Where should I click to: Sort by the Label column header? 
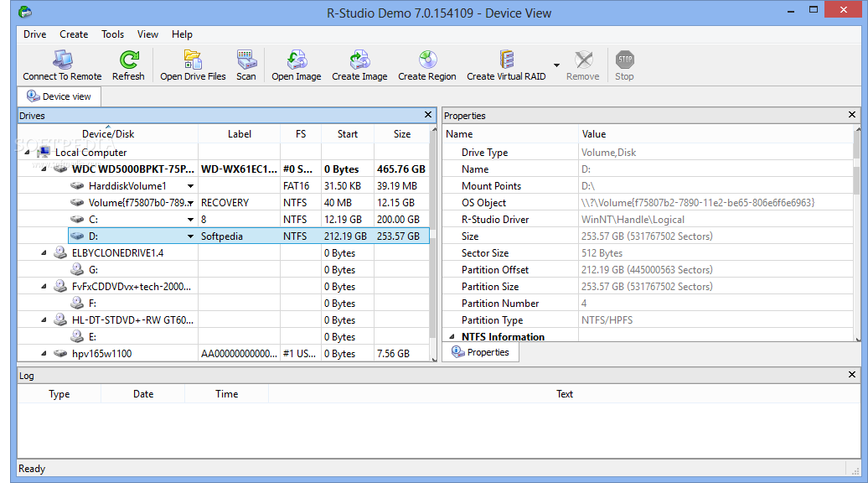[239, 133]
